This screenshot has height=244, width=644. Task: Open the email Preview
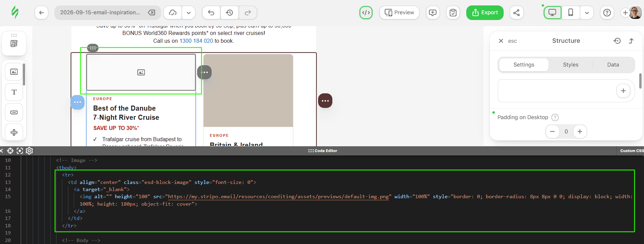point(399,13)
